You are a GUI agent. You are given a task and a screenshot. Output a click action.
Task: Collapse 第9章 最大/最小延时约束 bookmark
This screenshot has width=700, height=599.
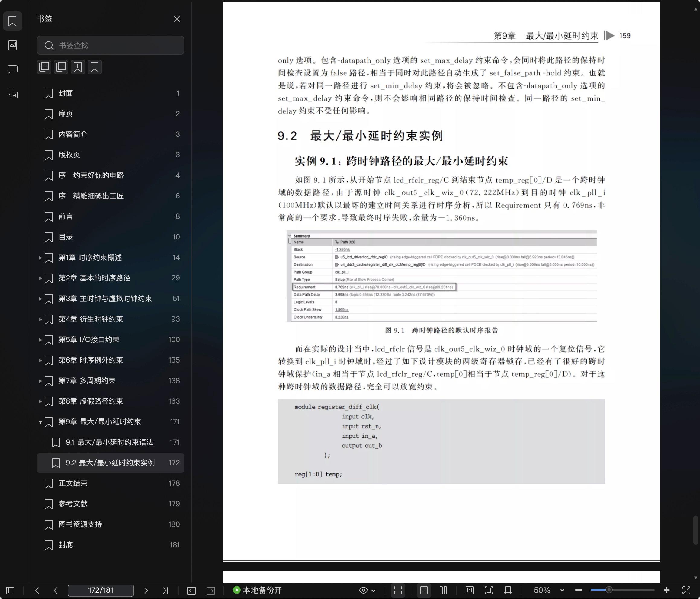point(40,422)
